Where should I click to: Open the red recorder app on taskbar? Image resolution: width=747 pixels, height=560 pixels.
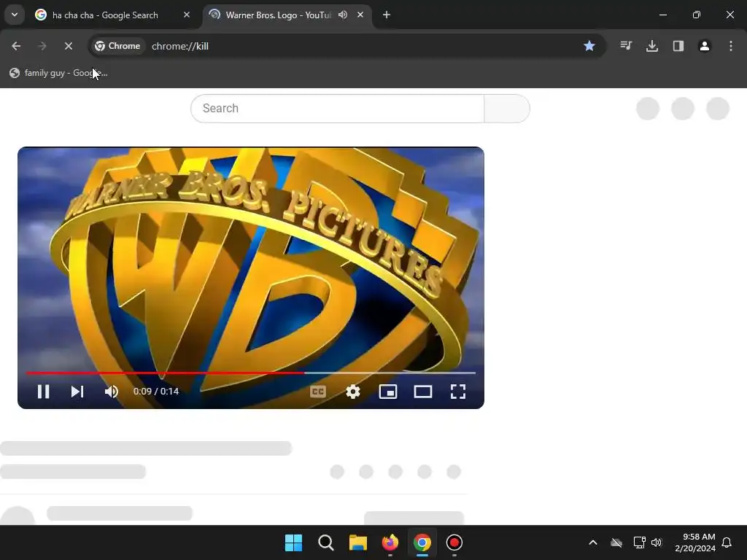(454, 542)
